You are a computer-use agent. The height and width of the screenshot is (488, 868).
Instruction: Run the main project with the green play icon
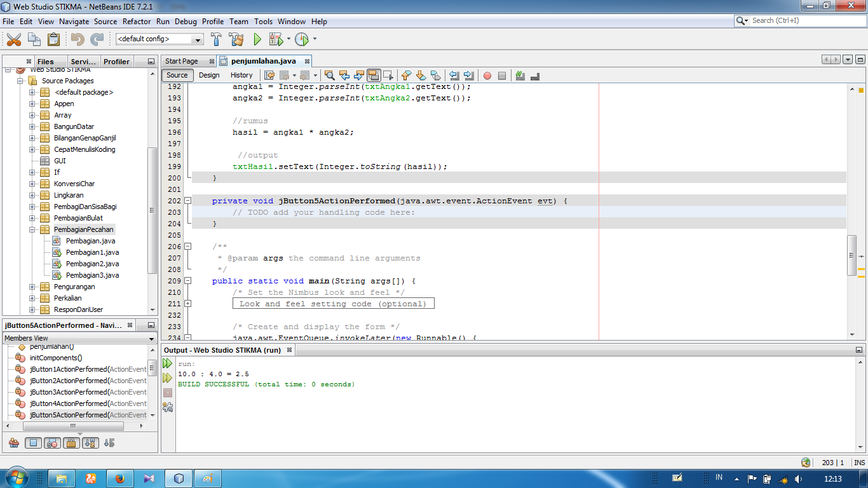(257, 39)
